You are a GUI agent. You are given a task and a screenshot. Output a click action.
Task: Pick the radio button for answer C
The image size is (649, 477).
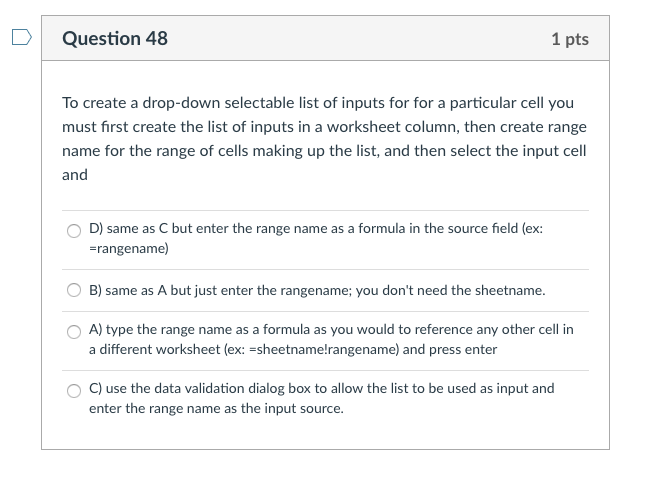(x=74, y=390)
